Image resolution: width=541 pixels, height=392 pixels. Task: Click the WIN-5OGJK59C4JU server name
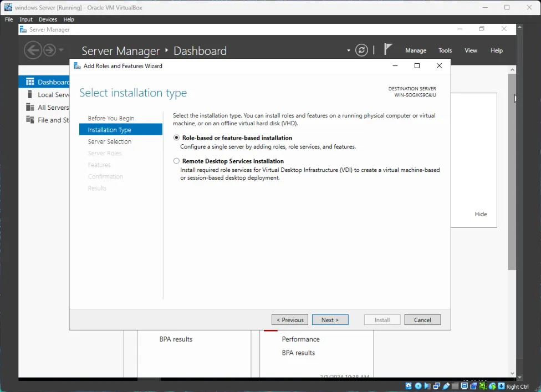(415, 95)
